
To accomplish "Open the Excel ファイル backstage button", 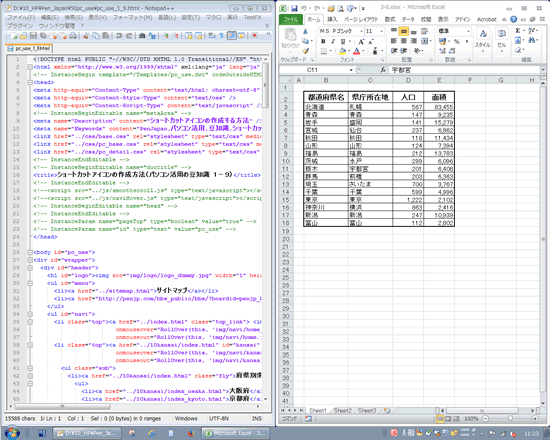I will click(291, 19).
